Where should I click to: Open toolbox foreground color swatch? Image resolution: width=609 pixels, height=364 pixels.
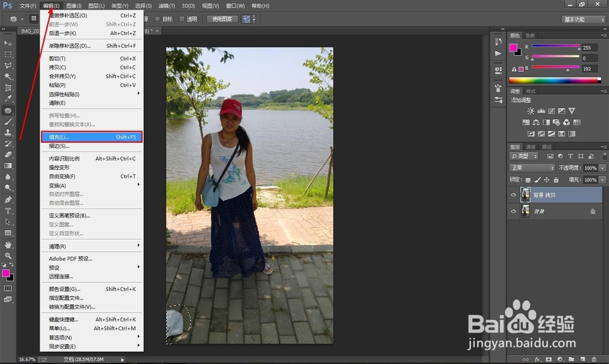[6, 273]
